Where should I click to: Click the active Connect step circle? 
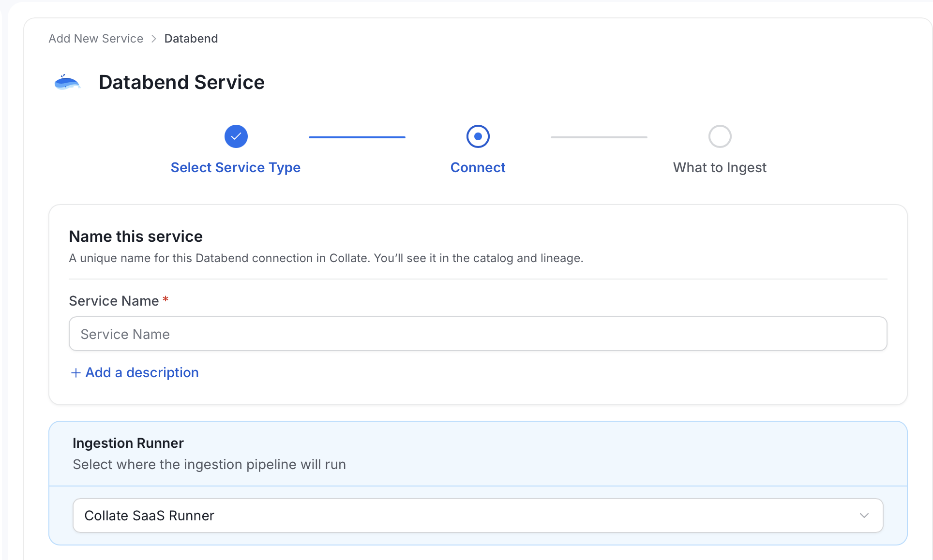tap(478, 136)
